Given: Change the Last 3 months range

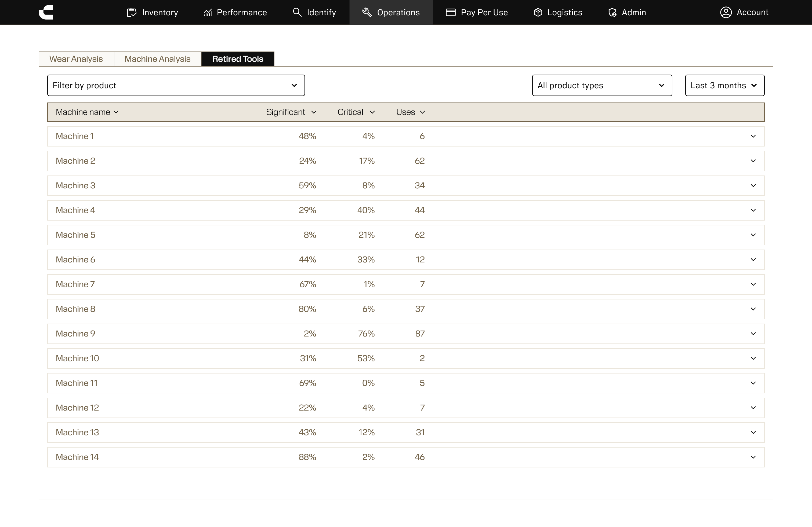Looking at the screenshot, I should click(724, 85).
